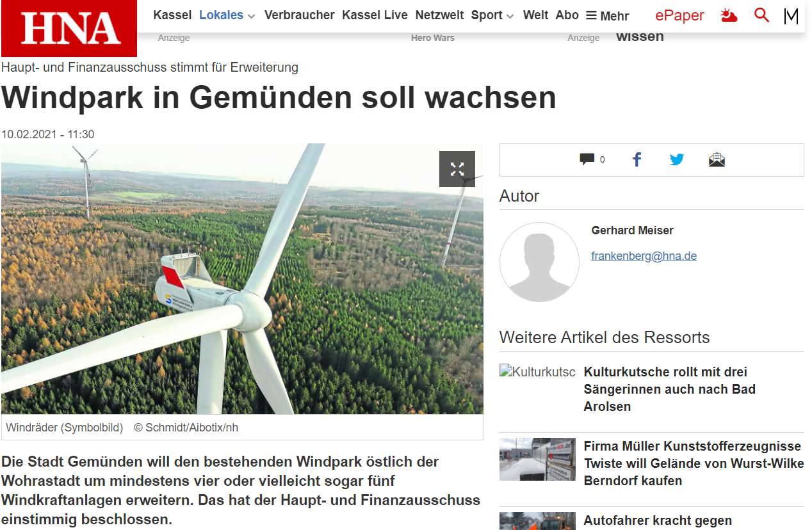Viewport: 812px width, 530px height.
Task: Expand the Lokales dropdown arrow
Action: [251, 16]
